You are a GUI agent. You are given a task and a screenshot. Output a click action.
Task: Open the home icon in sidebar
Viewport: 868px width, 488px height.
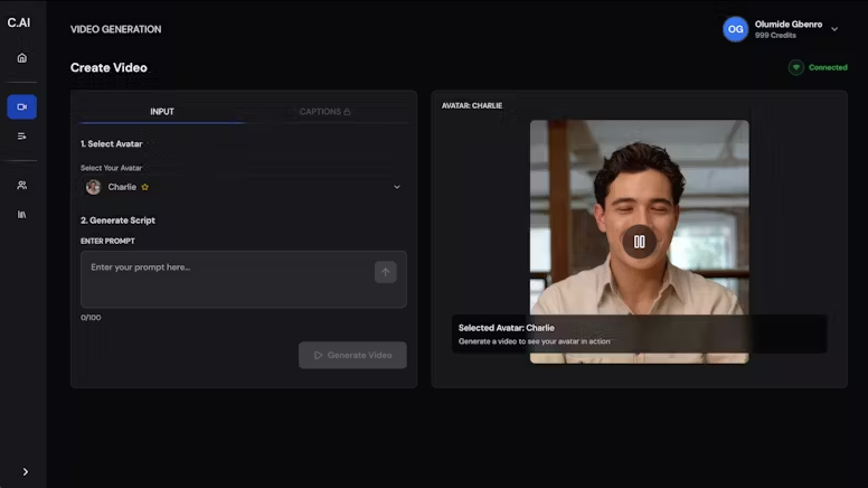tap(22, 58)
